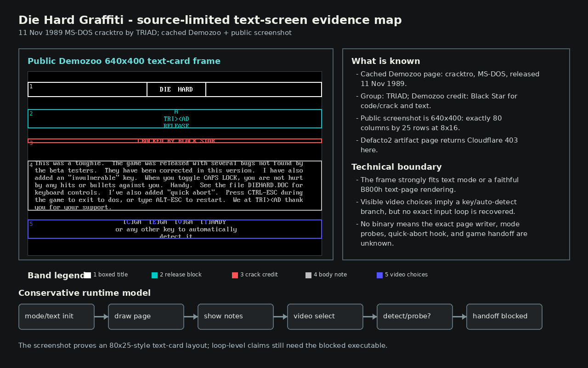Click the '2 release block' legend label
The image size is (588, 368).
[x=181, y=275]
